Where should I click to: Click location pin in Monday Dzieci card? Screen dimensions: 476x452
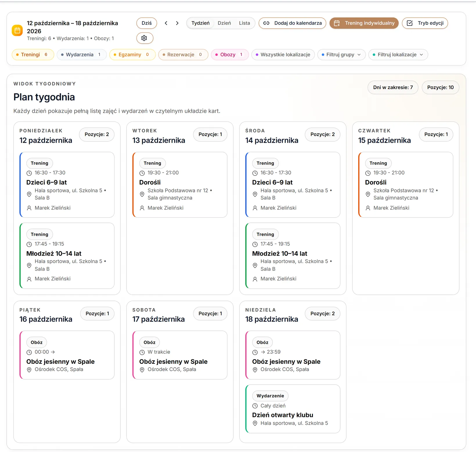click(x=29, y=194)
